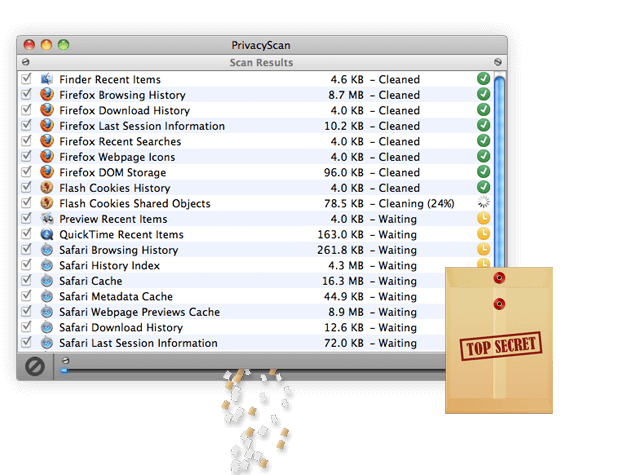Click Safari icon in Safari Last Session Information row
The width and height of the screenshot is (639, 475).
click(47, 342)
